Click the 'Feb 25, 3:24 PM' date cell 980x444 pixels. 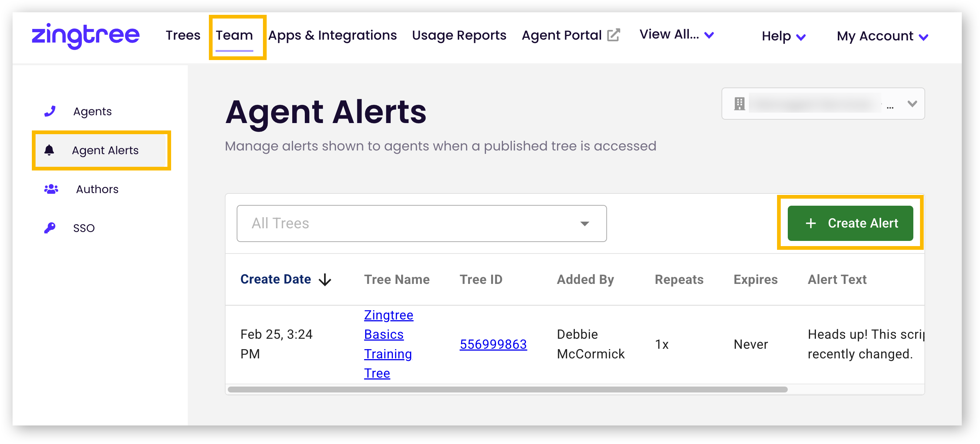point(277,344)
